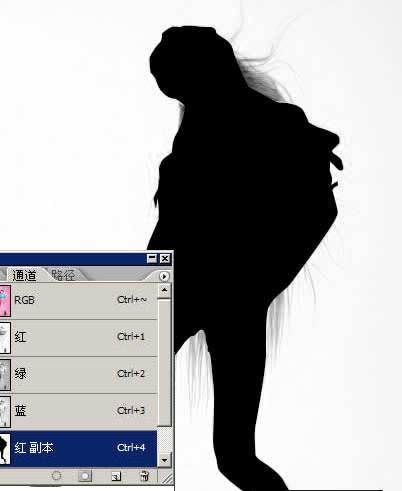Select the 红 channel row
The width and height of the screenshot is (402, 491).
[x=78, y=337]
